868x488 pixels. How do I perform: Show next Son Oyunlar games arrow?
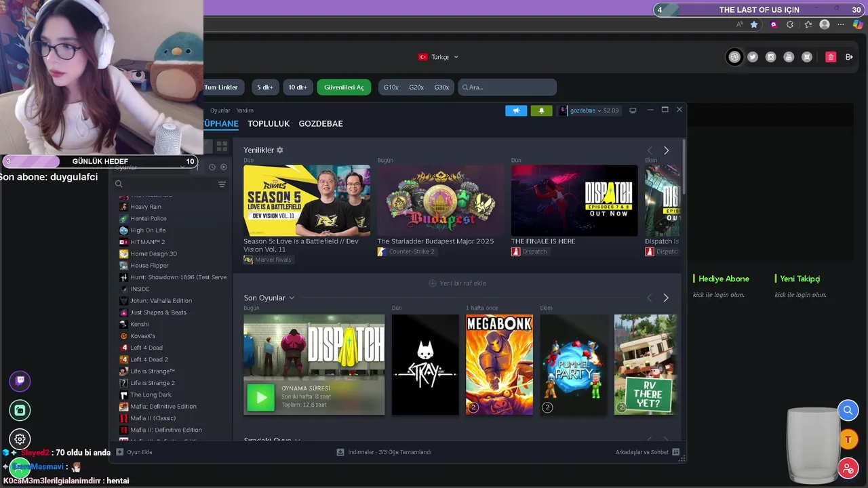point(666,298)
